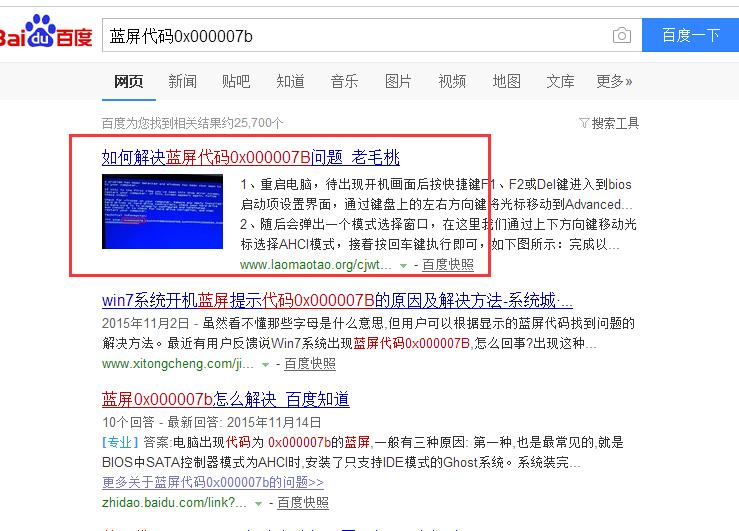Viewport: 739px width, 531px height.
Task: Open result 如何解决蓝屏代码0x000007B问题_老毛桃
Action: coord(251,157)
